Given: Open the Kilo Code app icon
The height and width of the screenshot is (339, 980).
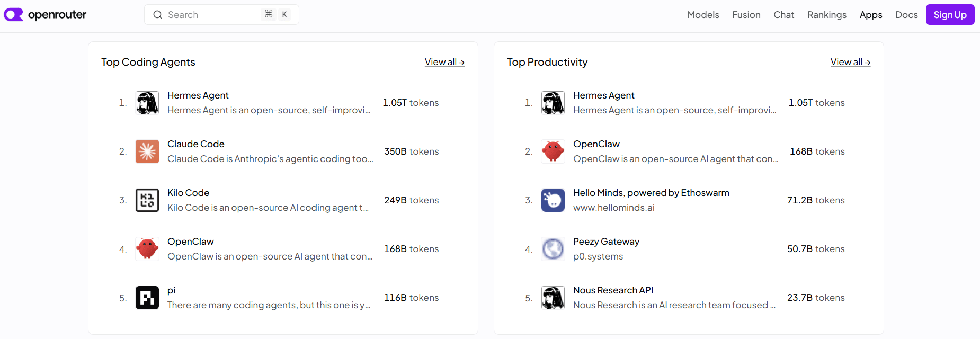Looking at the screenshot, I should pyautogui.click(x=147, y=200).
